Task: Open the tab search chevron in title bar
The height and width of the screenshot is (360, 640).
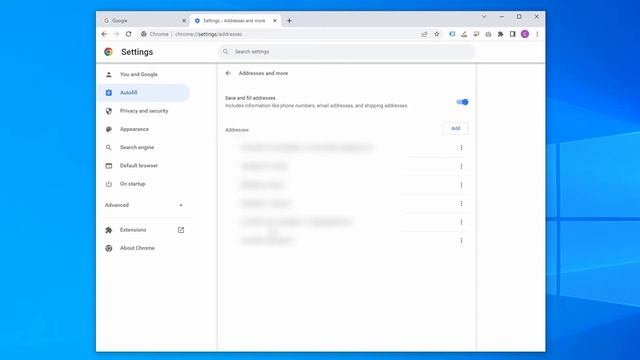Action: tap(484, 17)
